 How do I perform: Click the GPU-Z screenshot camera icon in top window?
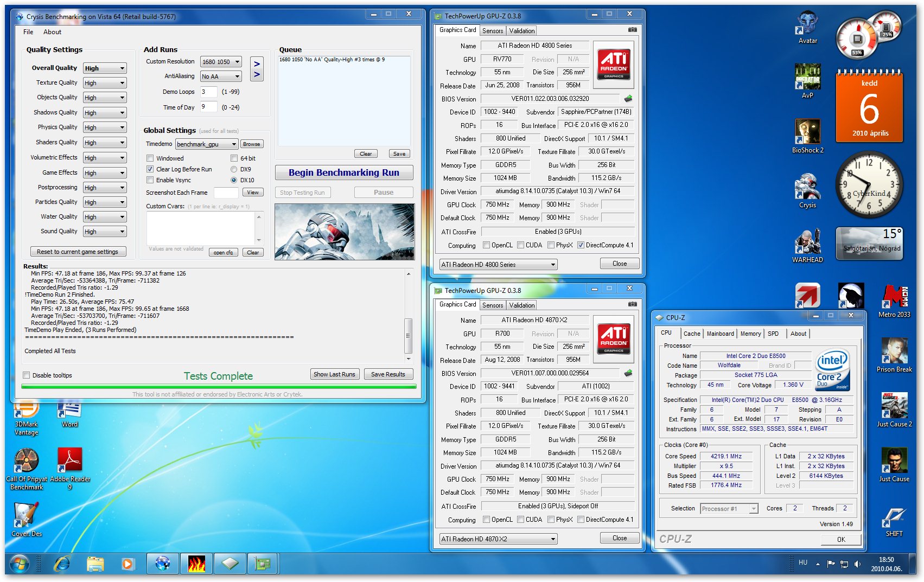coord(632,30)
